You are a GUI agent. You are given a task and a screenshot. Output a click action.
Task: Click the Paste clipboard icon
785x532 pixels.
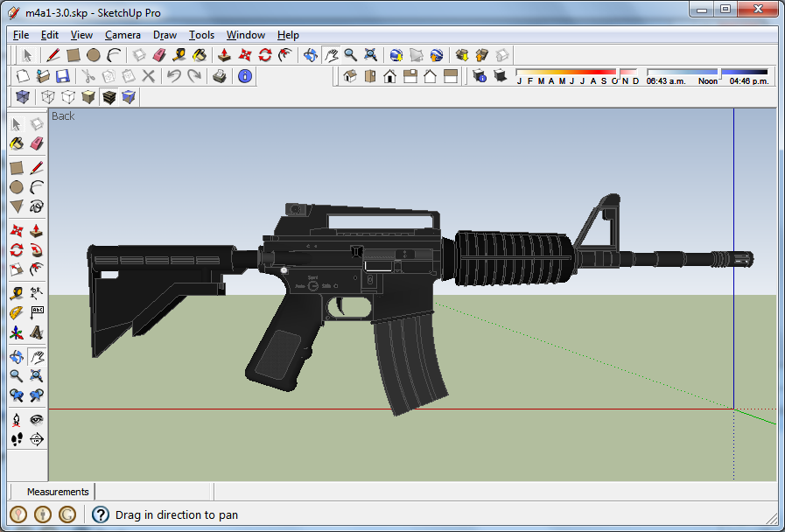pos(128,76)
